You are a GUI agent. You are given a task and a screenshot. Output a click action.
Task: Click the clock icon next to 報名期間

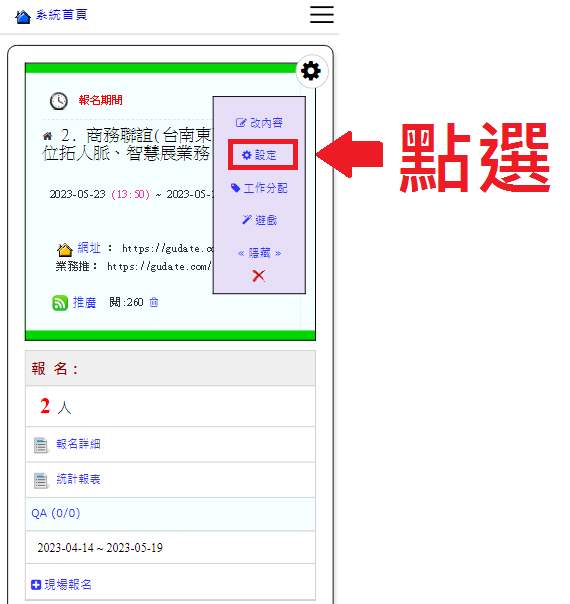tap(59, 101)
